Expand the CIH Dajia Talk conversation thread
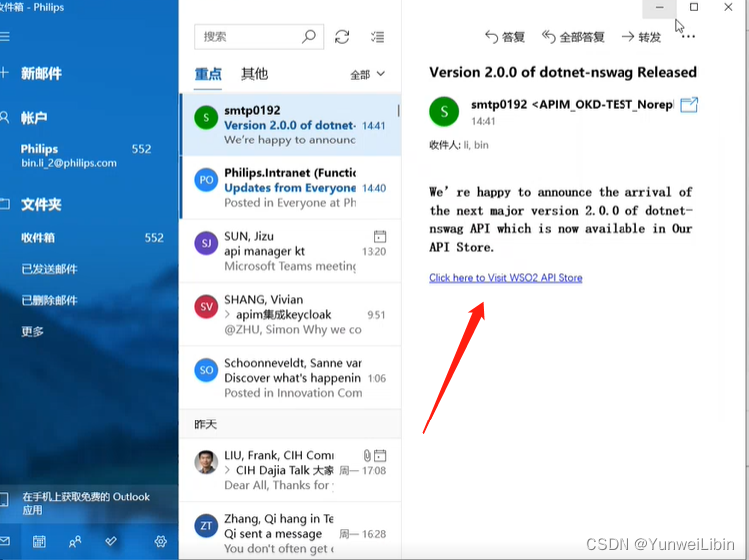Image resolution: width=749 pixels, height=560 pixels. (x=228, y=470)
